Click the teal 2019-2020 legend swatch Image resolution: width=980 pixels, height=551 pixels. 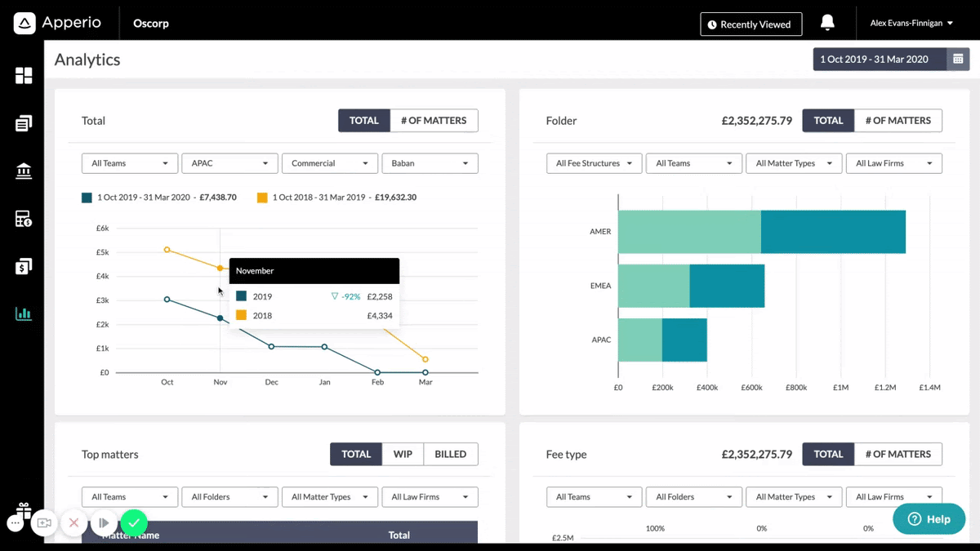coord(87,198)
